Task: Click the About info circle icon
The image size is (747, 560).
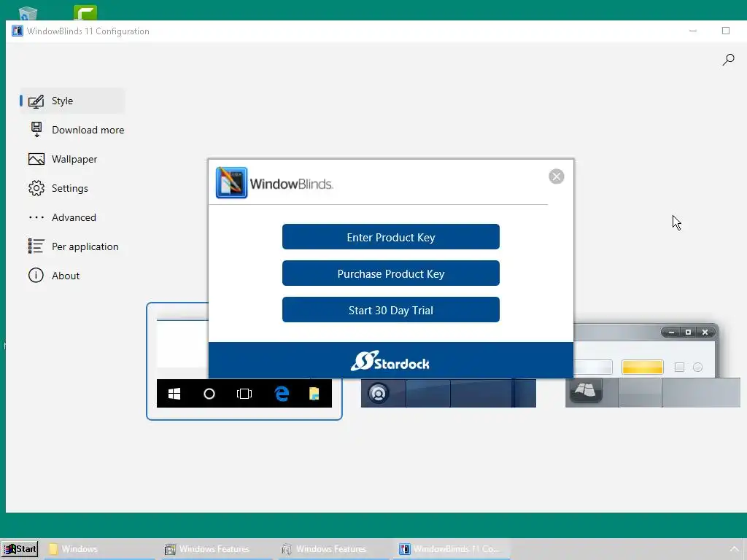Action: pos(36,275)
